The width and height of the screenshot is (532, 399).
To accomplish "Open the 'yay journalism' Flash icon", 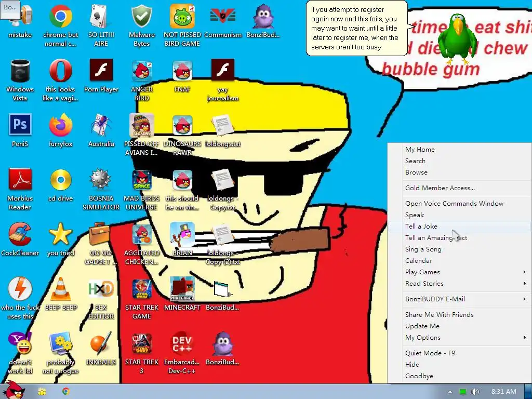I will (x=222, y=70).
